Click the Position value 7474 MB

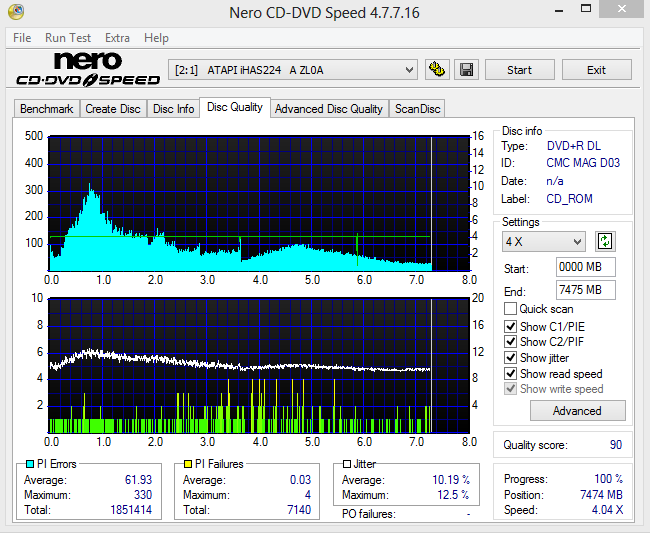click(601, 494)
